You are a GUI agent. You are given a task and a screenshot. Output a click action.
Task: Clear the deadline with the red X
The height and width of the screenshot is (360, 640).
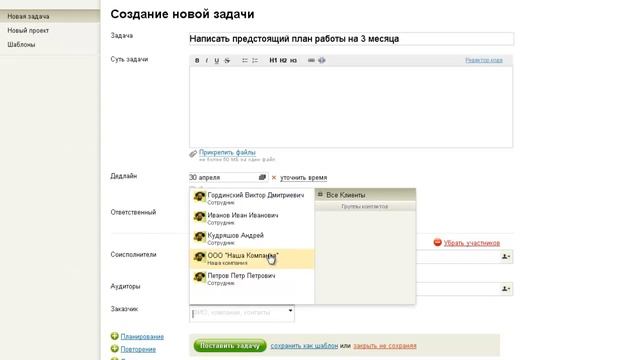(x=274, y=178)
